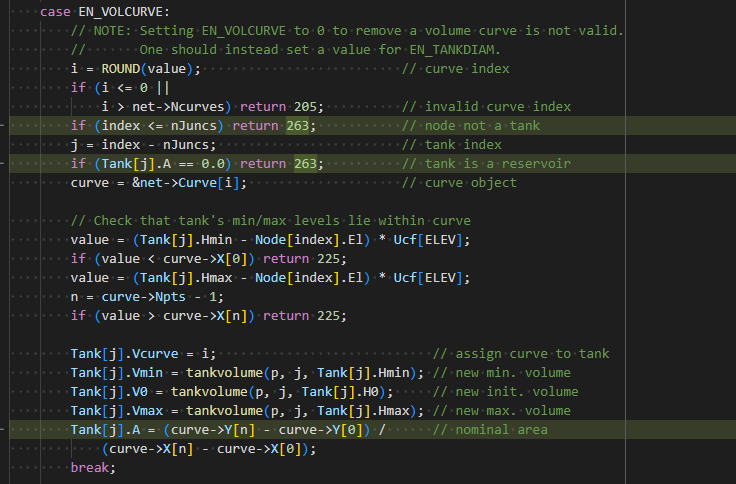Screen dimensions: 736x484
Task: Click curve->Y[n] in nominal area formula
Action: (x=212, y=430)
